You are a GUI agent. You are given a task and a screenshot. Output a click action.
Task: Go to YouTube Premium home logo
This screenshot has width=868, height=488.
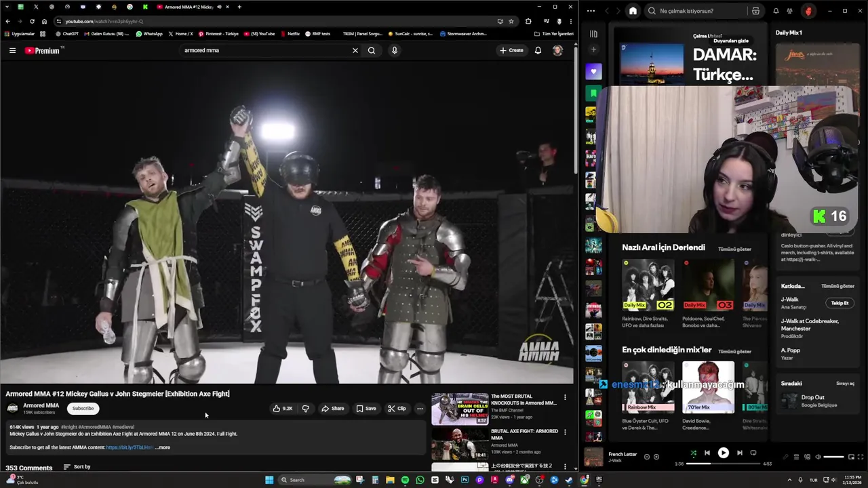tap(42, 50)
